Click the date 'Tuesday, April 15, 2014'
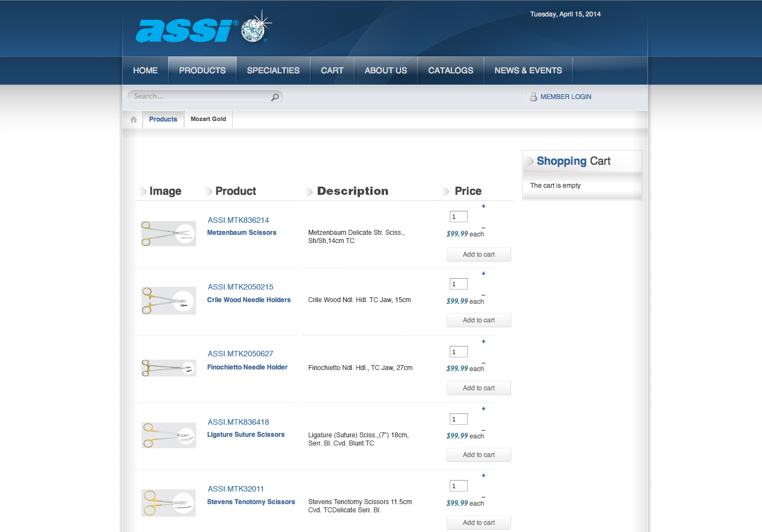Image resolution: width=762 pixels, height=532 pixels. click(x=565, y=14)
